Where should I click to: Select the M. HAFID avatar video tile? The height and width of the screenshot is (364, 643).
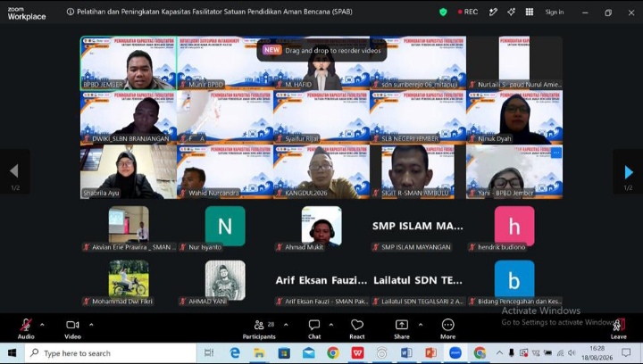click(321, 62)
